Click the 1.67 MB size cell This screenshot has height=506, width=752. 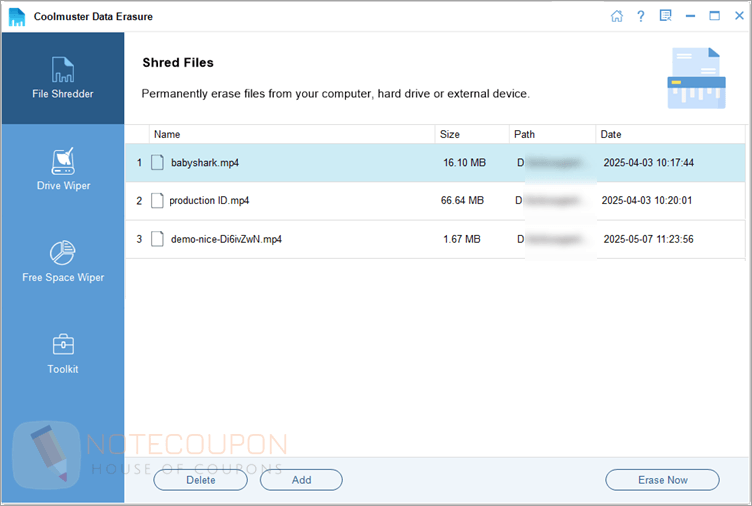[461, 239]
